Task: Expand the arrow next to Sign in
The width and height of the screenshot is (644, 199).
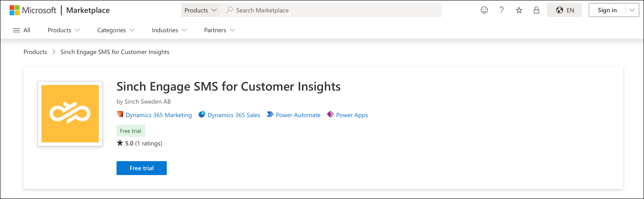Action: (632, 10)
